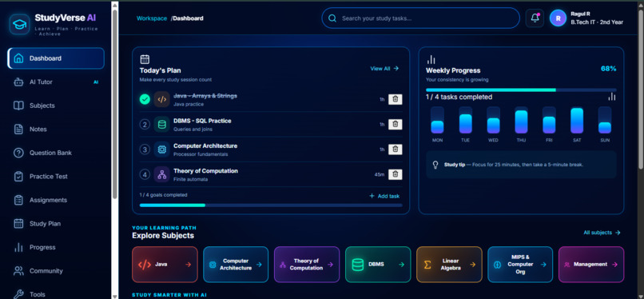Viewport: 644px width, 299px height.
Task: Click the Study tip lightbulb icon
Action: [435, 165]
